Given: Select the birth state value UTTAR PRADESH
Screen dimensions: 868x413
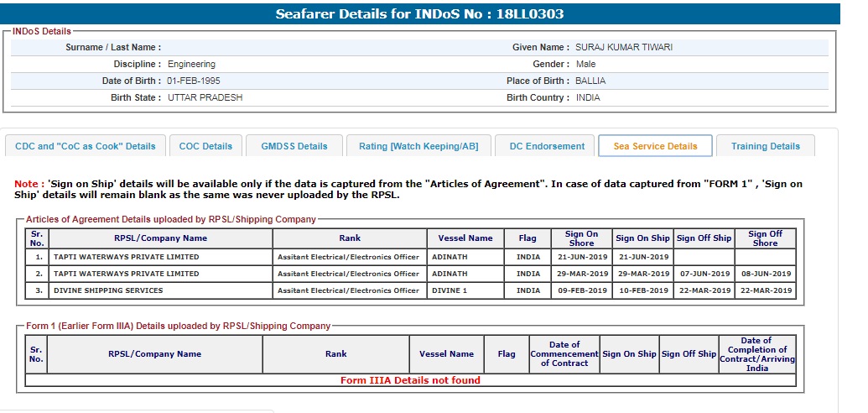Looking at the screenshot, I should [x=205, y=97].
